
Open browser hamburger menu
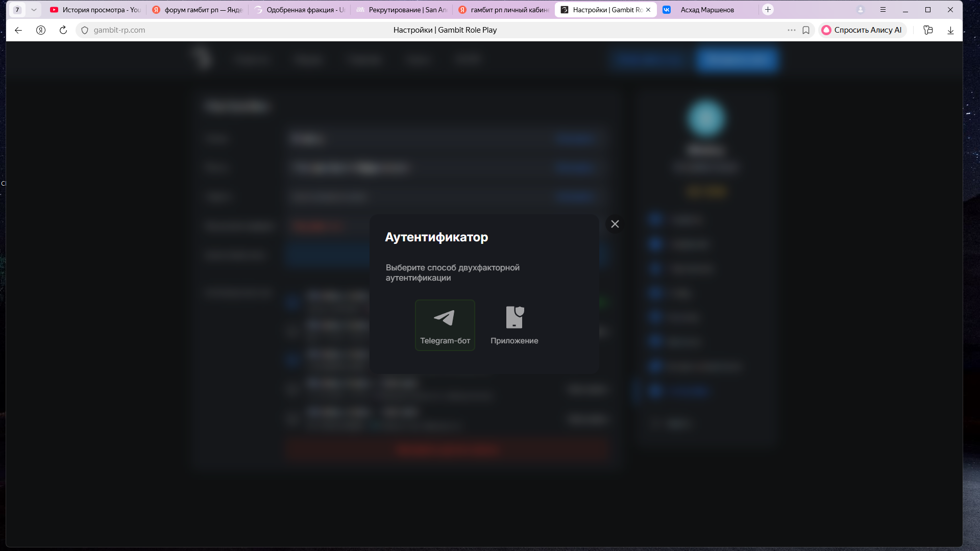883,10
